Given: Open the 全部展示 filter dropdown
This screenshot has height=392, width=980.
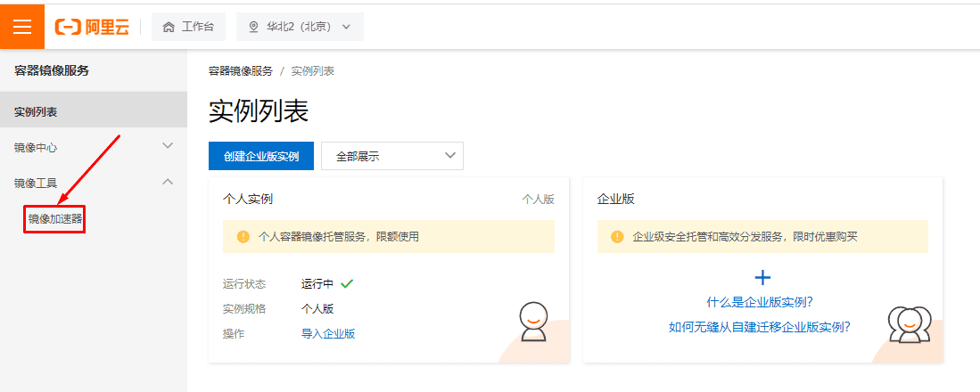Looking at the screenshot, I should click(x=392, y=156).
